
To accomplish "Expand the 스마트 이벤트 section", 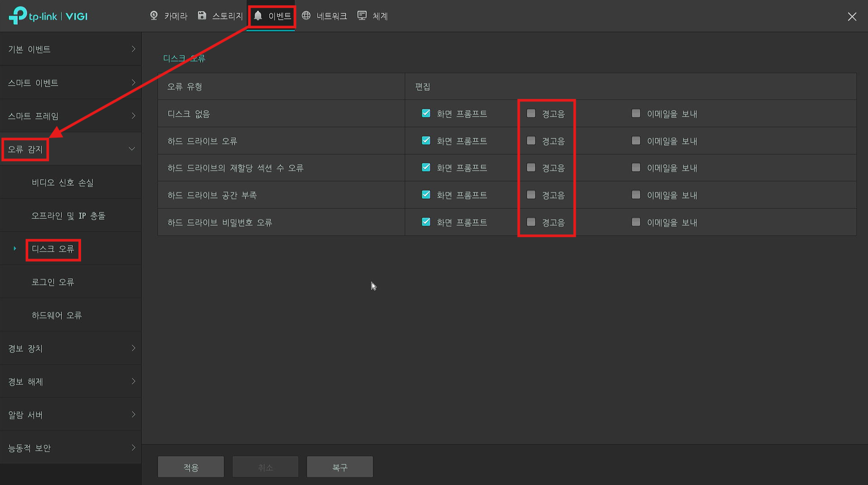I will (71, 83).
